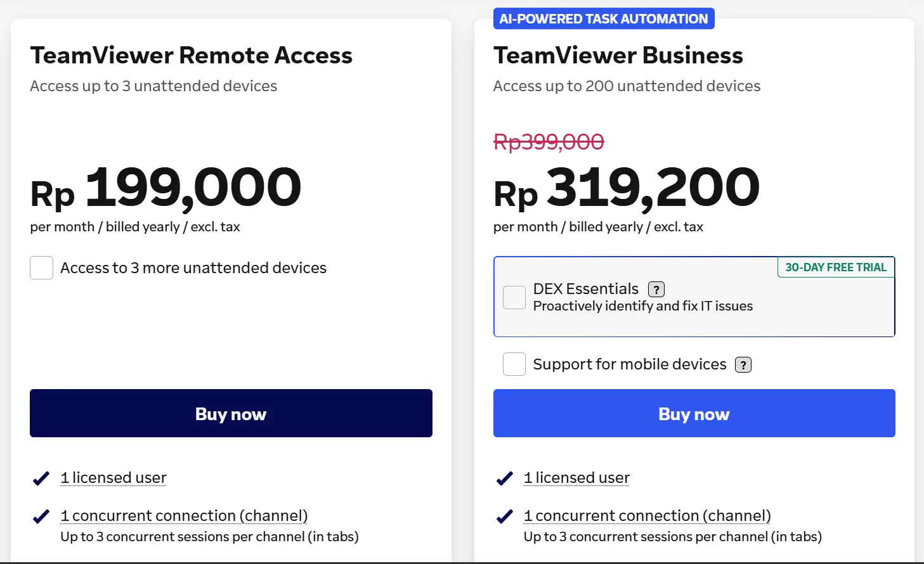Click the TeamViewer Business plan title
Image resolution: width=924 pixels, height=564 pixels.
[618, 56]
